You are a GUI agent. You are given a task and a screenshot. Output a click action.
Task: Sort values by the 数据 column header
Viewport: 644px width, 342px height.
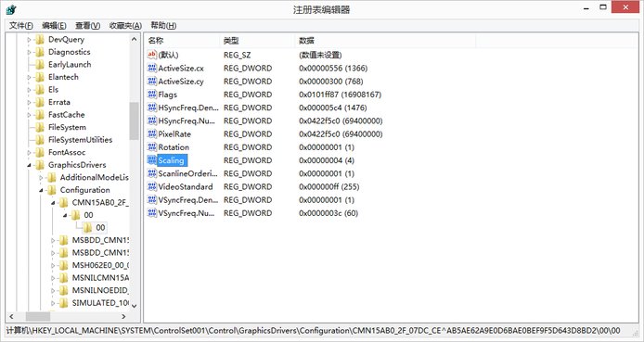tap(385, 41)
